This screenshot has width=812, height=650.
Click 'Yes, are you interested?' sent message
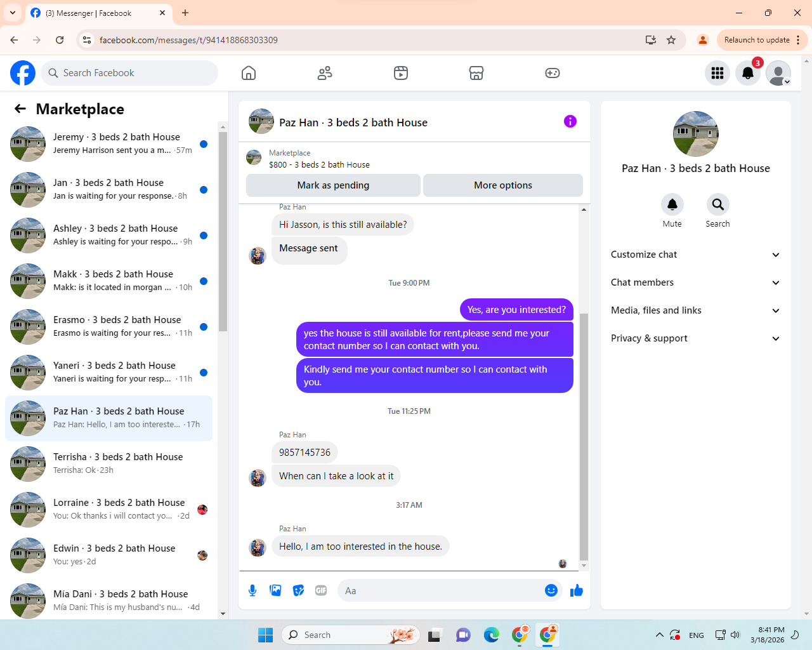pos(516,310)
